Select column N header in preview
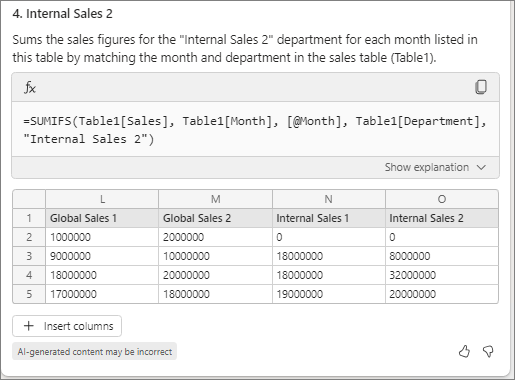Viewport: 515px width, 380px height. click(x=329, y=199)
